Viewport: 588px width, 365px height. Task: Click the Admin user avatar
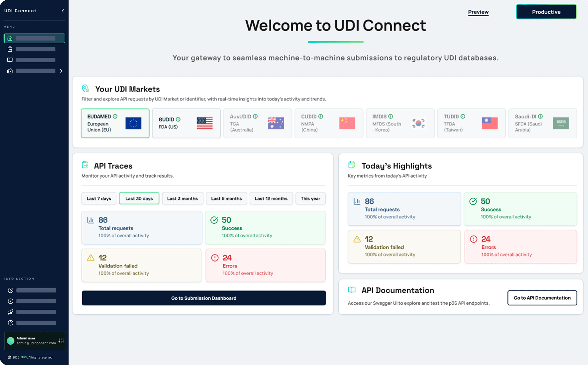tap(10, 341)
